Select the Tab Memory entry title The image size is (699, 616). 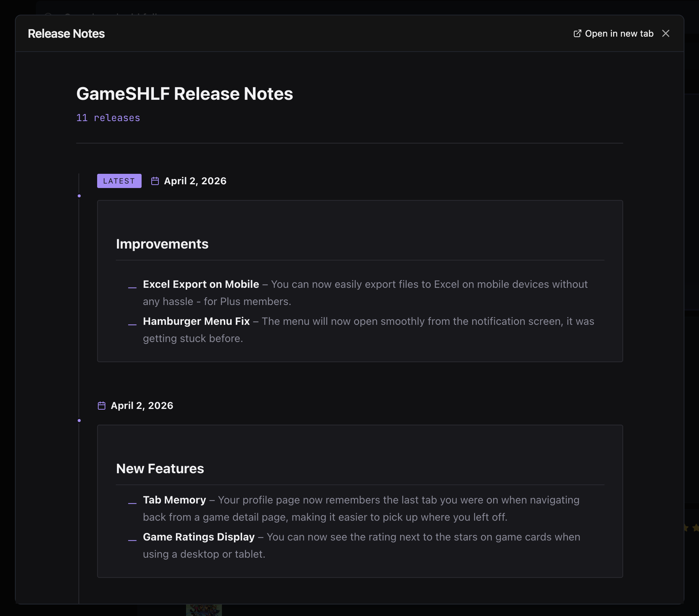coord(174,500)
